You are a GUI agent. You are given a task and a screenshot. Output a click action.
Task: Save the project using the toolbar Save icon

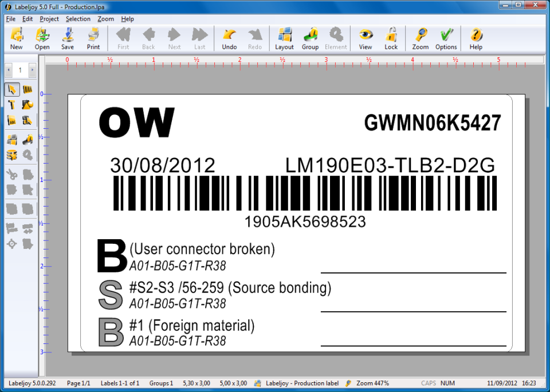pyautogui.click(x=68, y=38)
